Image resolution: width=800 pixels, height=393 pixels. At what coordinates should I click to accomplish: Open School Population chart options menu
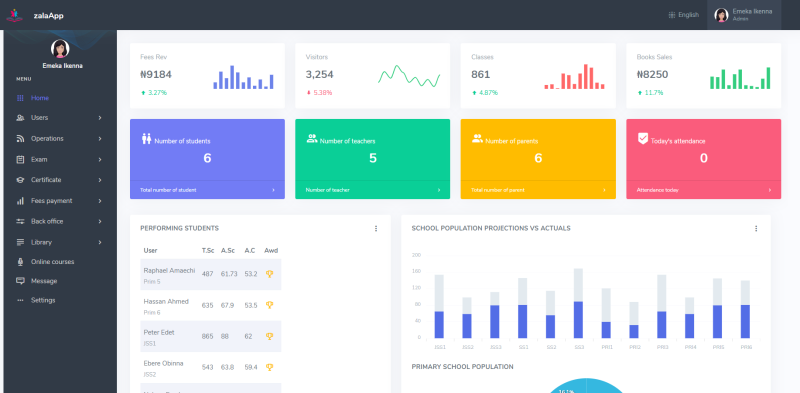(x=756, y=229)
